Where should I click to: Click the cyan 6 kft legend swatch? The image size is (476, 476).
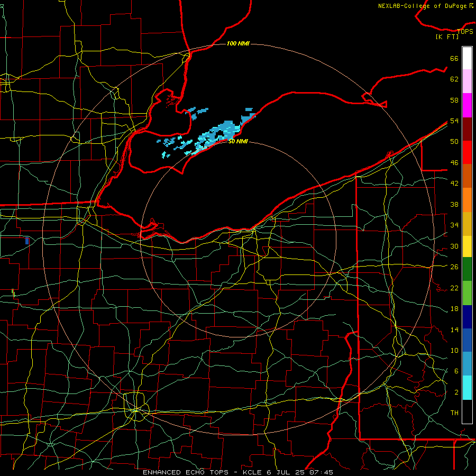click(x=467, y=388)
